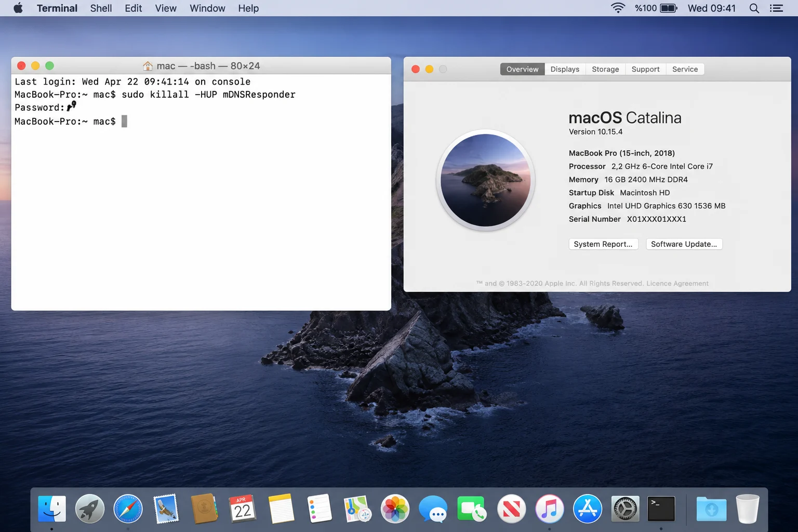Click the Startup Disk Macintosh HD line
This screenshot has height=532, width=798.
coord(619,193)
